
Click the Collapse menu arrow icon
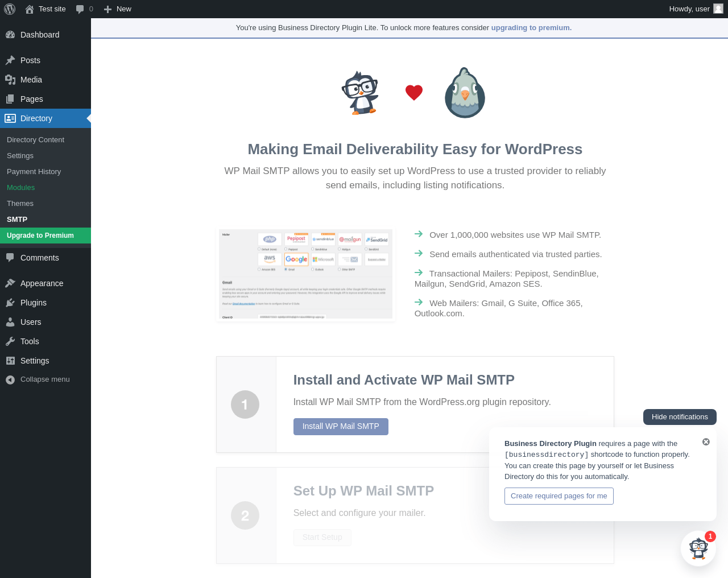coord(10,379)
